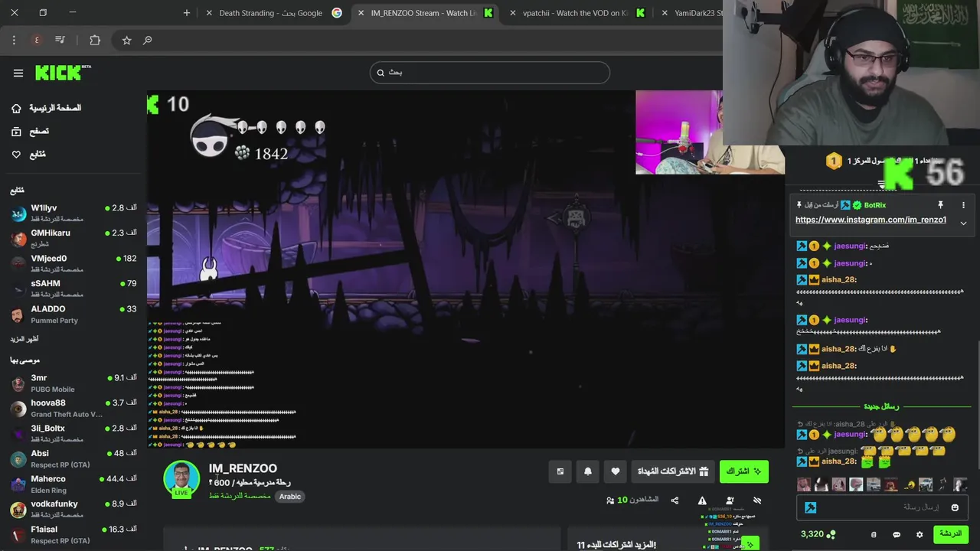
Task: Click the chat identity badge in the message box
Action: pos(811,507)
